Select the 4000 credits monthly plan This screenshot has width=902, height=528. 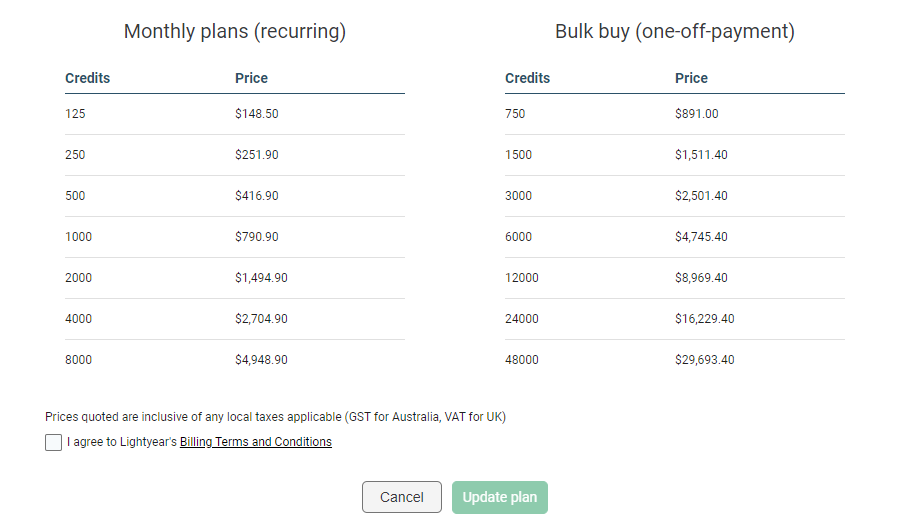coord(235,319)
